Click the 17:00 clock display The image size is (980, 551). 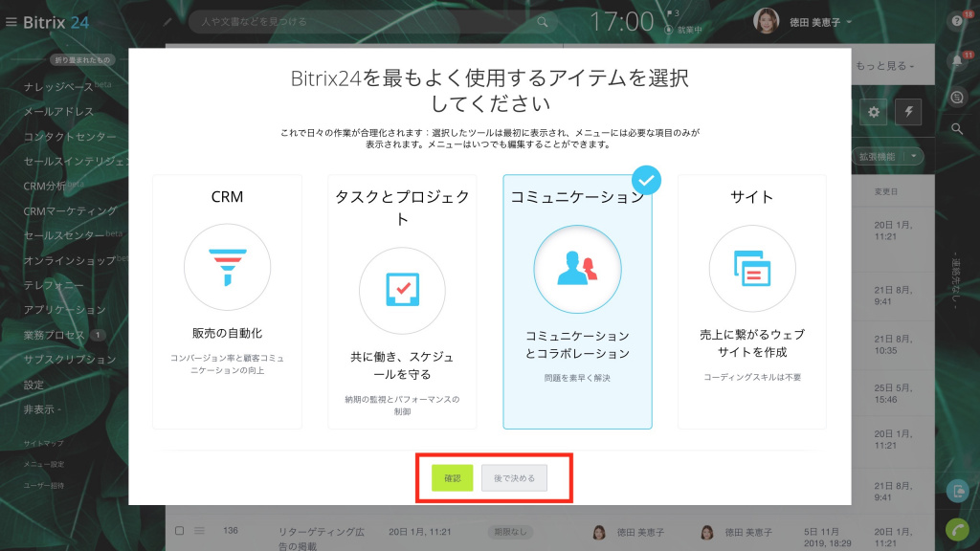click(x=621, y=22)
